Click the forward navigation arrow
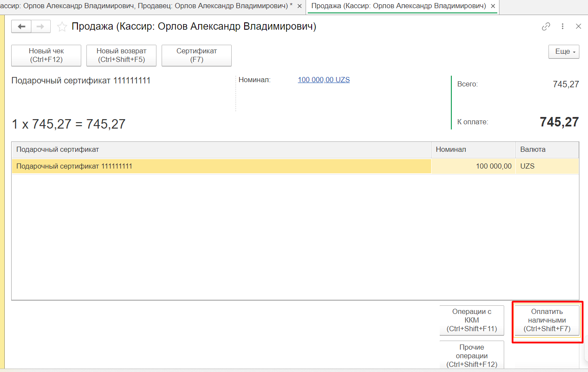The width and height of the screenshot is (588, 372). [x=41, y=27]
